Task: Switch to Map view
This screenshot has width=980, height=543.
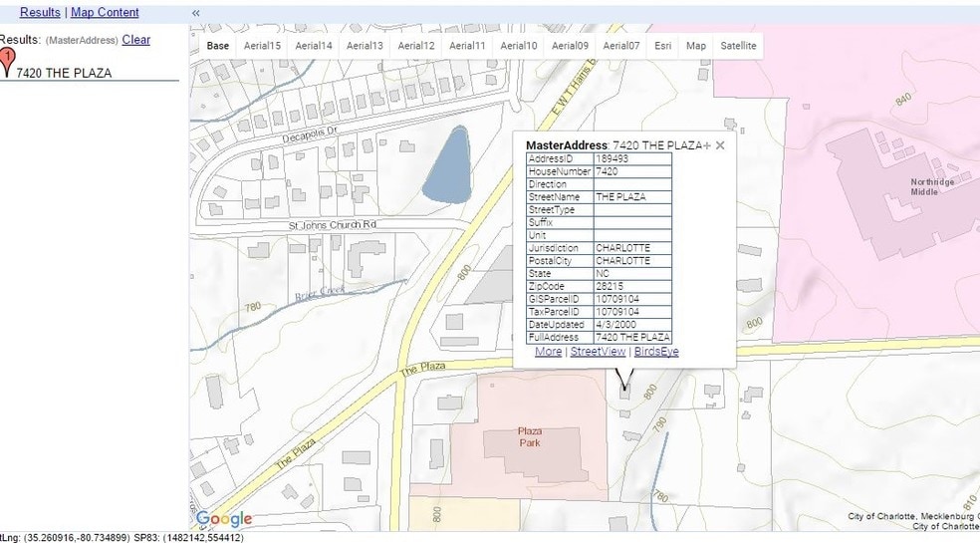Action: [x=696, y=46]
